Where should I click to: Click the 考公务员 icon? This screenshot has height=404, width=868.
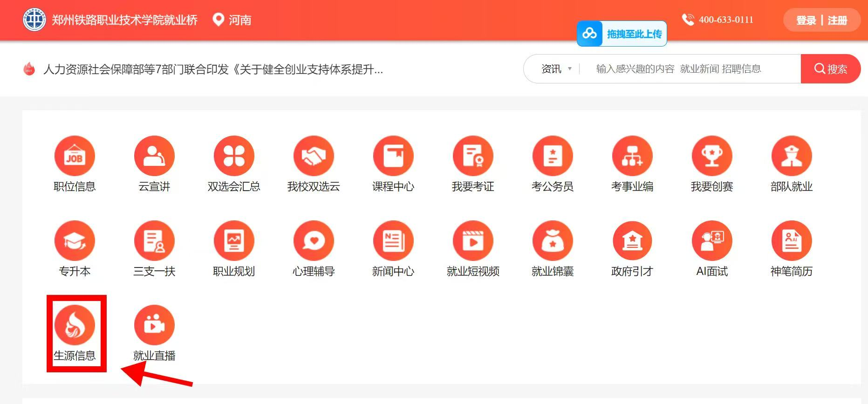553,156
